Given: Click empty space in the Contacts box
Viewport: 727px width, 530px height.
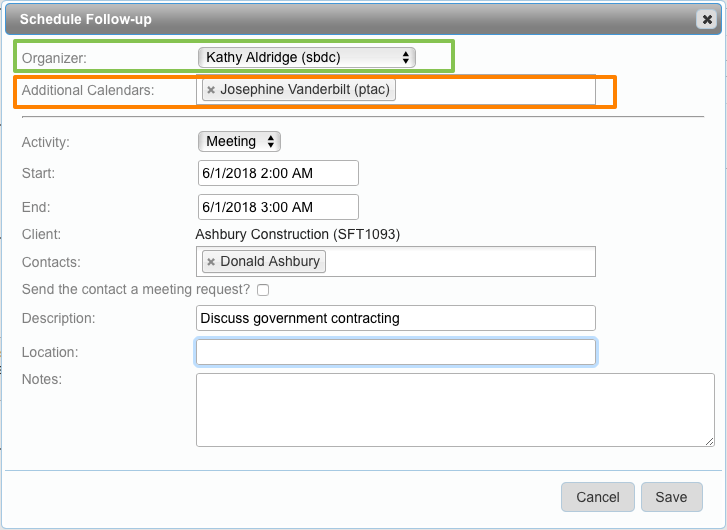Looking at the screenshot, I should (x=460, y=261).
